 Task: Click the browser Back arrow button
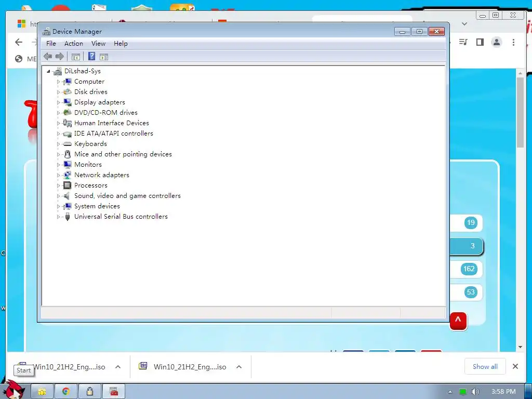[x=19, y=42]
